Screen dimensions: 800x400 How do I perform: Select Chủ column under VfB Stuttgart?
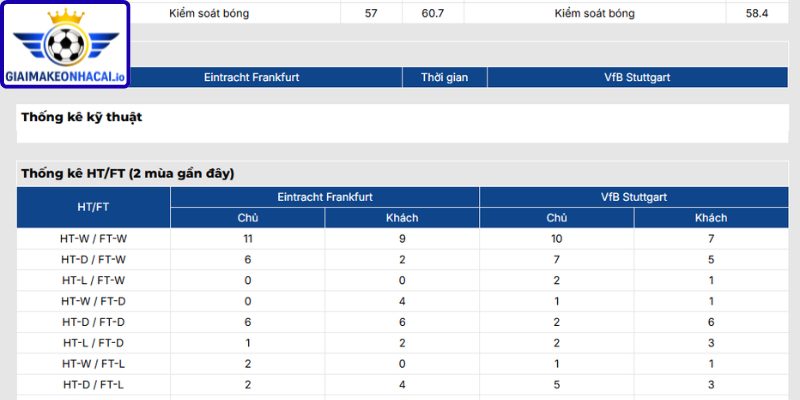[x=557, y=218]
